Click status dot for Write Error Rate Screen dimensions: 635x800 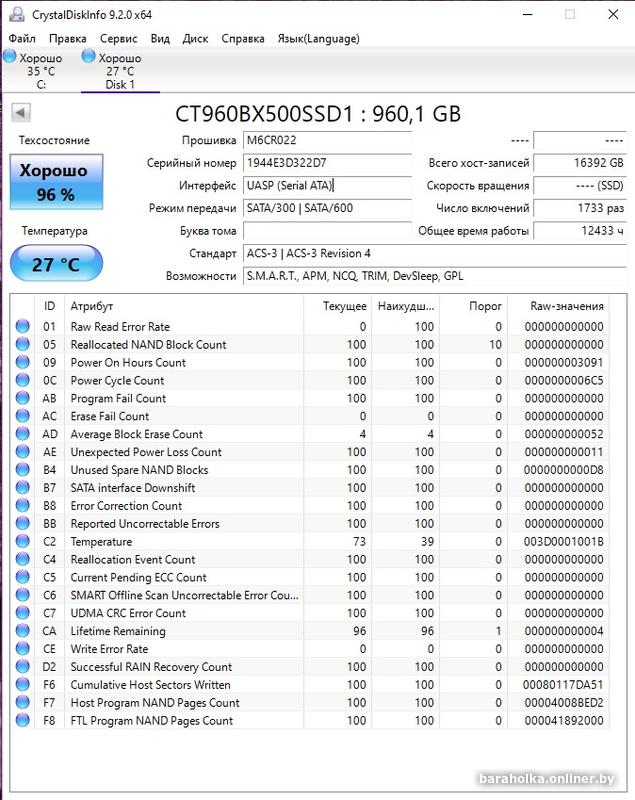pyautogui.click(x=22, y=648)
